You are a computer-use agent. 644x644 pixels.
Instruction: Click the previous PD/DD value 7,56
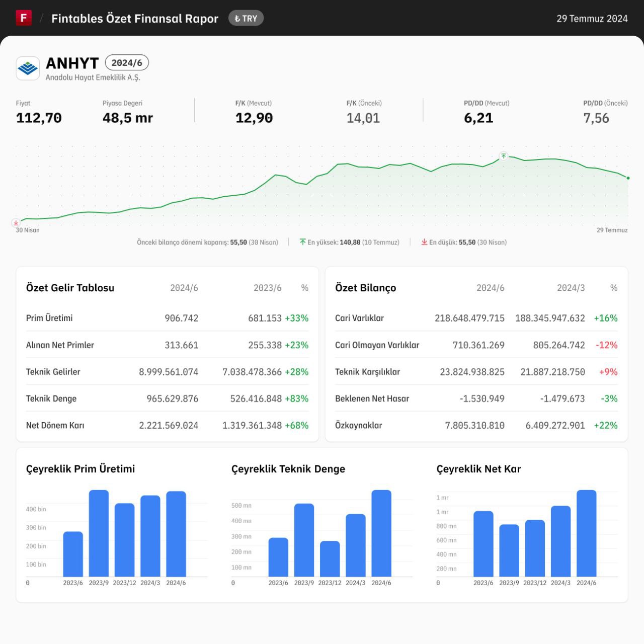tap(596, 118)
